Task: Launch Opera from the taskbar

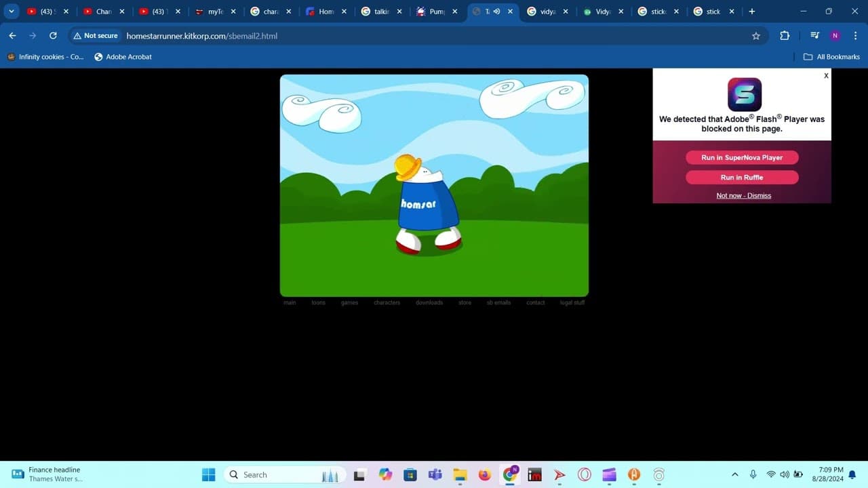Action: click(584, 474)
